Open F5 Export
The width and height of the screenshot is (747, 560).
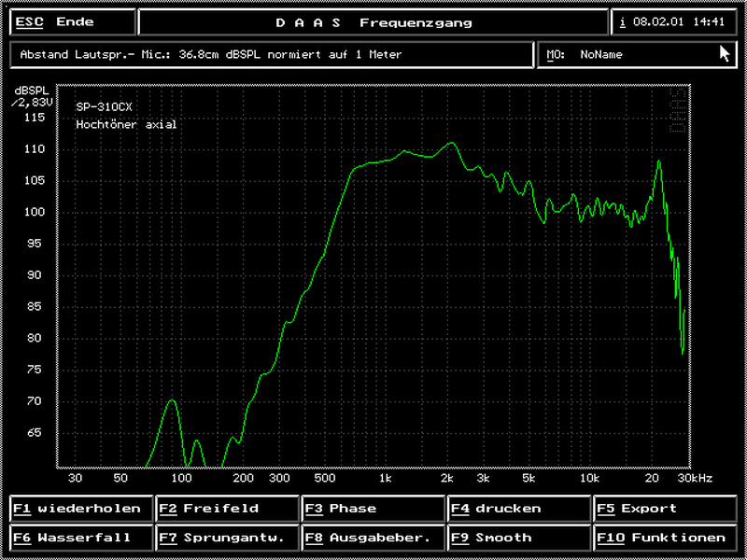665,509
